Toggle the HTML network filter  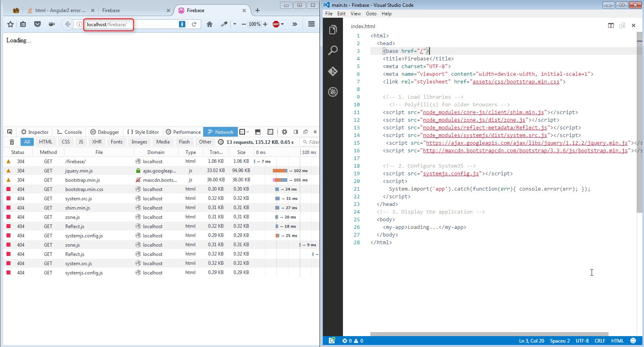46,142
